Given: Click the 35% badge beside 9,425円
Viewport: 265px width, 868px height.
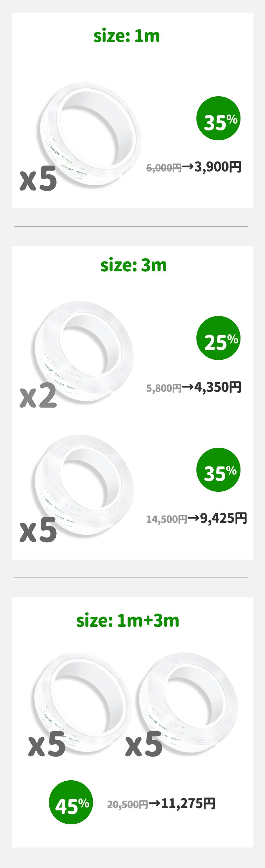Looking at the screenshot, I should (x=218, y=469).
